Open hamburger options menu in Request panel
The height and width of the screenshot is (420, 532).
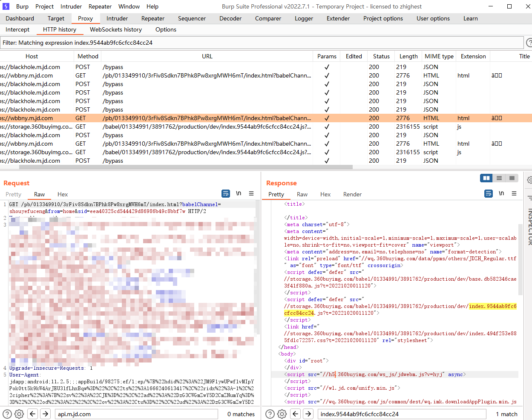[x=251, y=193]
